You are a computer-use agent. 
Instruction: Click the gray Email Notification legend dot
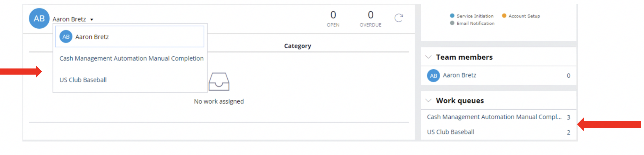point(452,23)
